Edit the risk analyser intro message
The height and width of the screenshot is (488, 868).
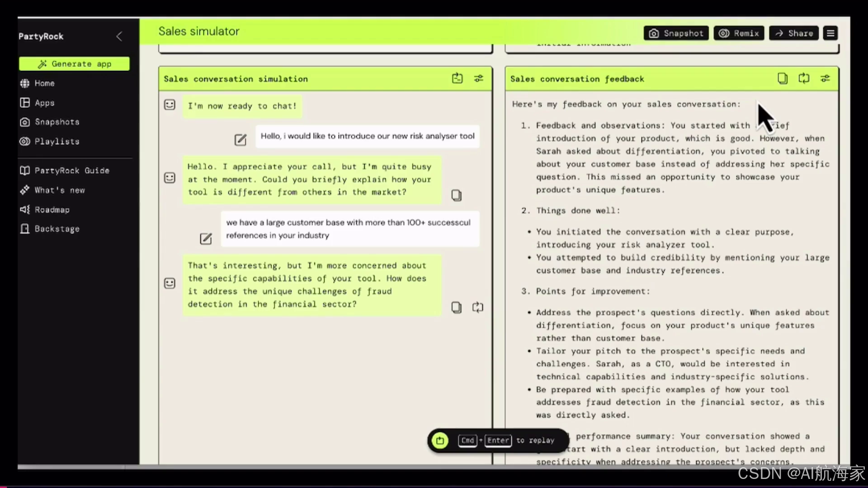tap(241, 140)
